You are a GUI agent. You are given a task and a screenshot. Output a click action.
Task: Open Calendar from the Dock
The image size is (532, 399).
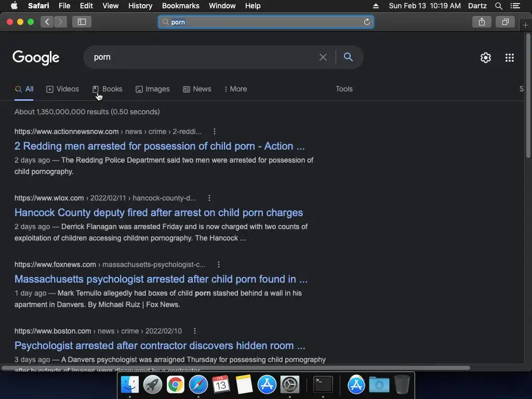pos(221,385)
